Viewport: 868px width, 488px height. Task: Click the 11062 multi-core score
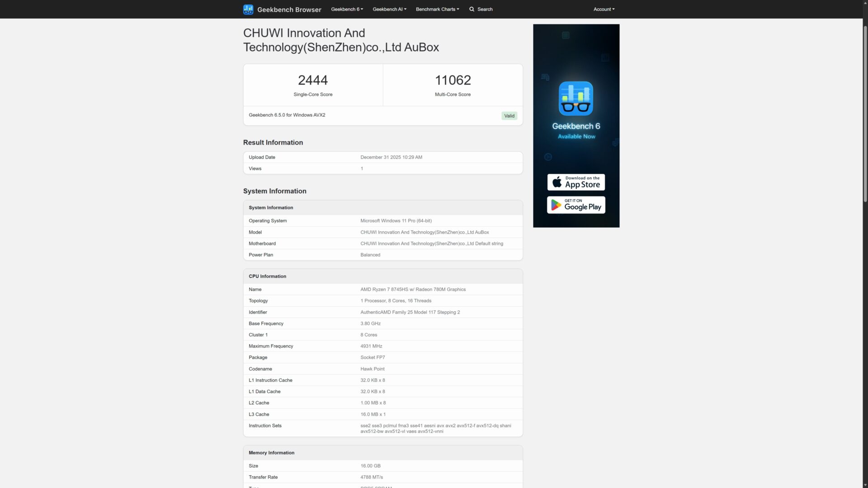point(453,80)
